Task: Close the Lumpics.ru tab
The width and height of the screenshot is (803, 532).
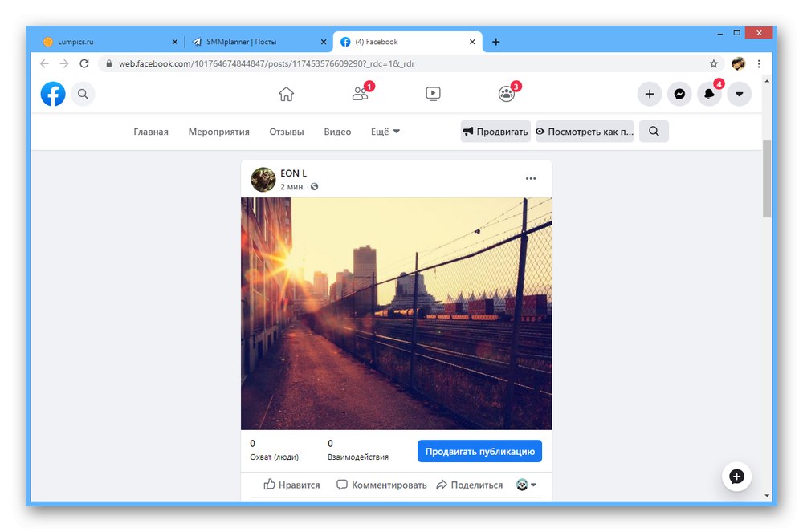Action: click(x=174, y=42)
